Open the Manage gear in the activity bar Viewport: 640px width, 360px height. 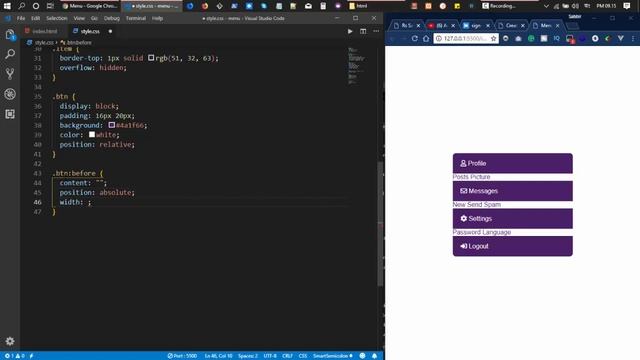coord(10,341)
